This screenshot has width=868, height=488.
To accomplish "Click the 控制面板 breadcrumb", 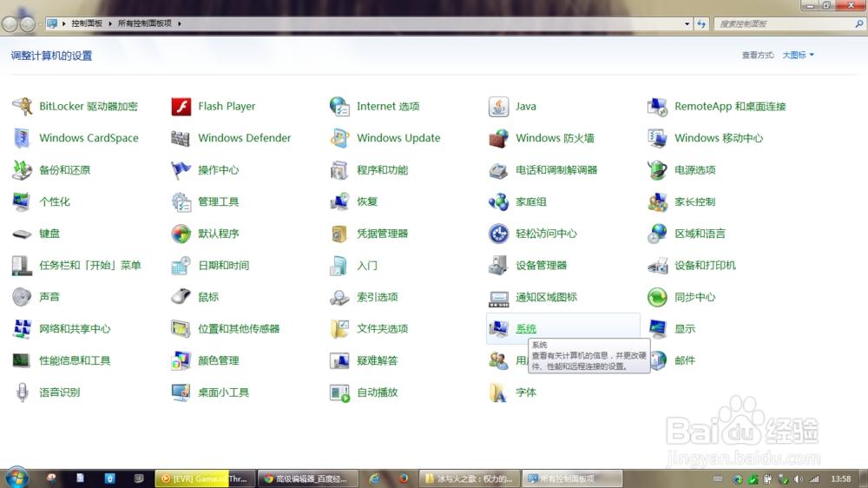I will [87, 23].
